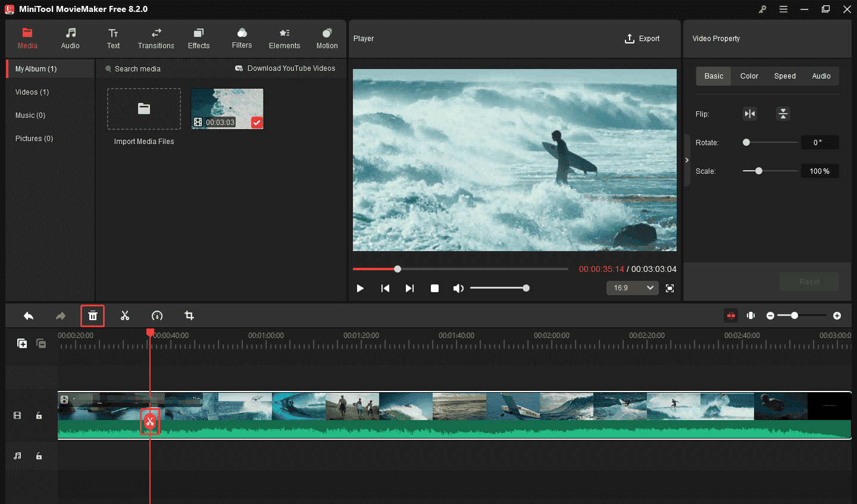857x504 pixels.
Task: Click Import Media Files folder box
Action: click(x=144, y=109)
